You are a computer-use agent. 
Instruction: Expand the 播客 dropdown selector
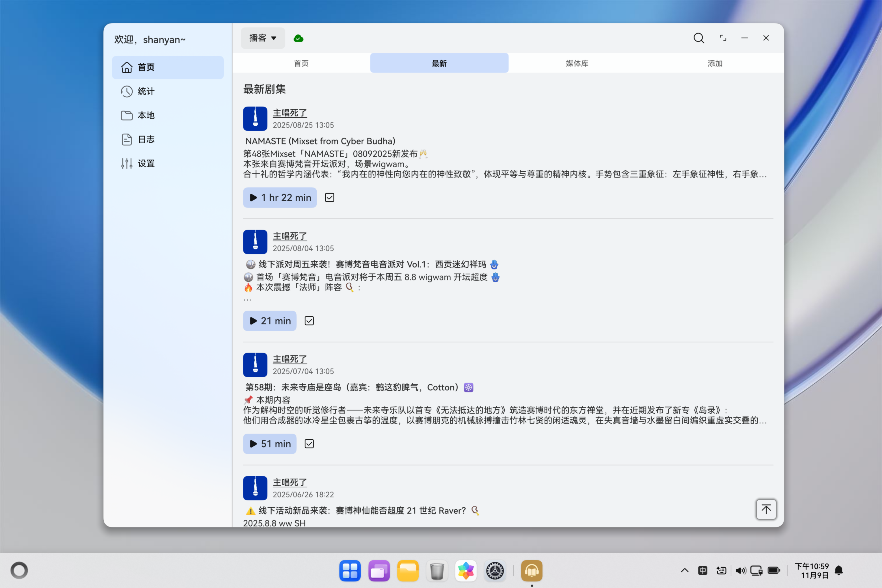click(x=263, y=38)
